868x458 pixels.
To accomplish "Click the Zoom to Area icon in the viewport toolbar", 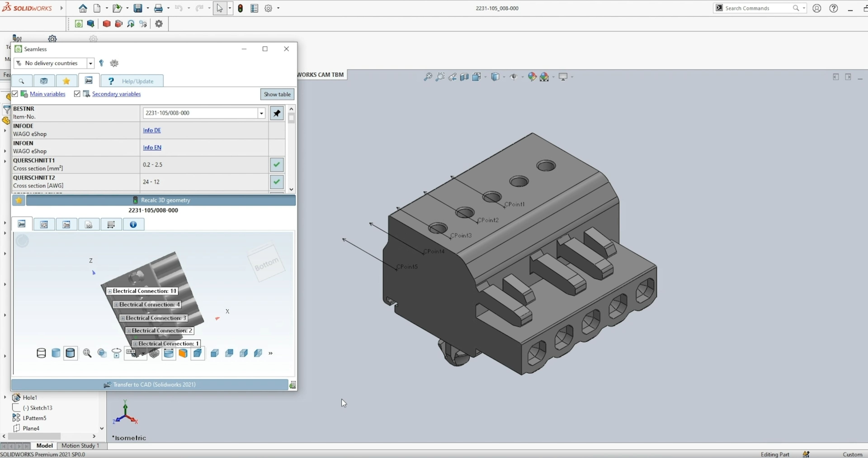I will coord(440,77).
